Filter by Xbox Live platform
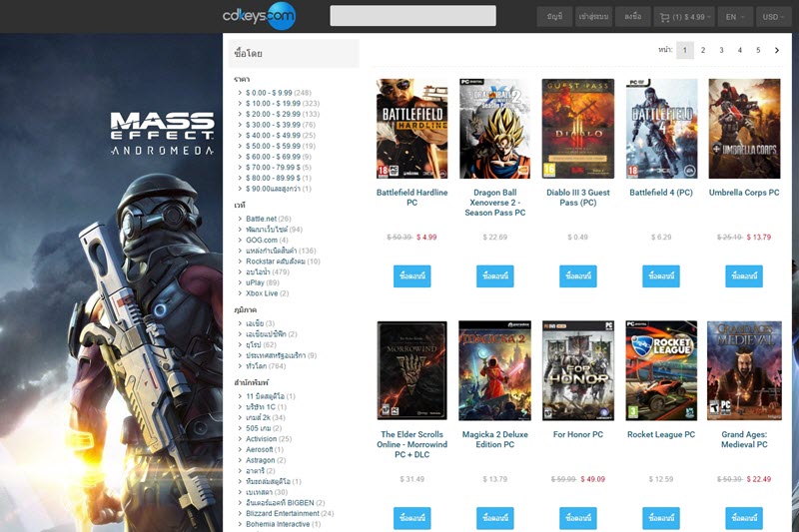 click(x=267, y=293)
